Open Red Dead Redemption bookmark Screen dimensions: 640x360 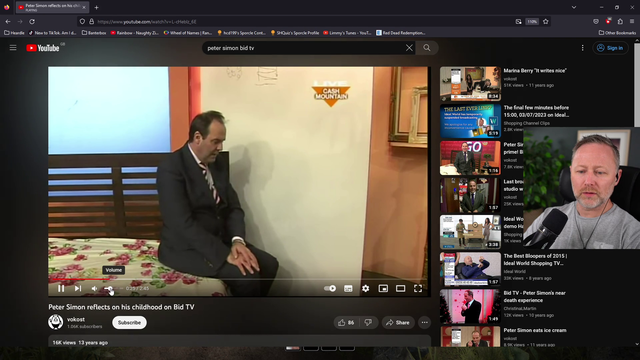(x=401, y=33)
